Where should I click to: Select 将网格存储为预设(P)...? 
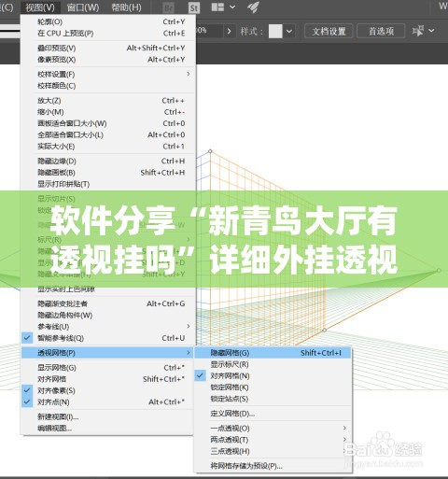(x=273, y=466)
